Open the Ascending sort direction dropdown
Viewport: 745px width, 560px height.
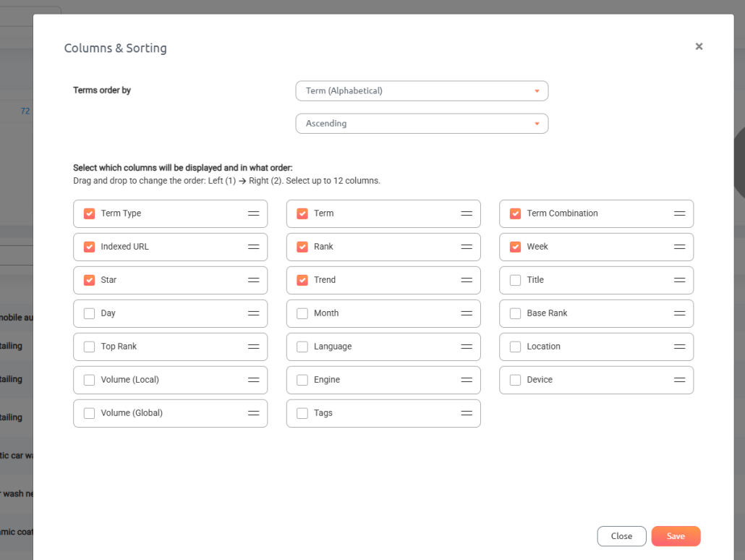tap(422, 124)
